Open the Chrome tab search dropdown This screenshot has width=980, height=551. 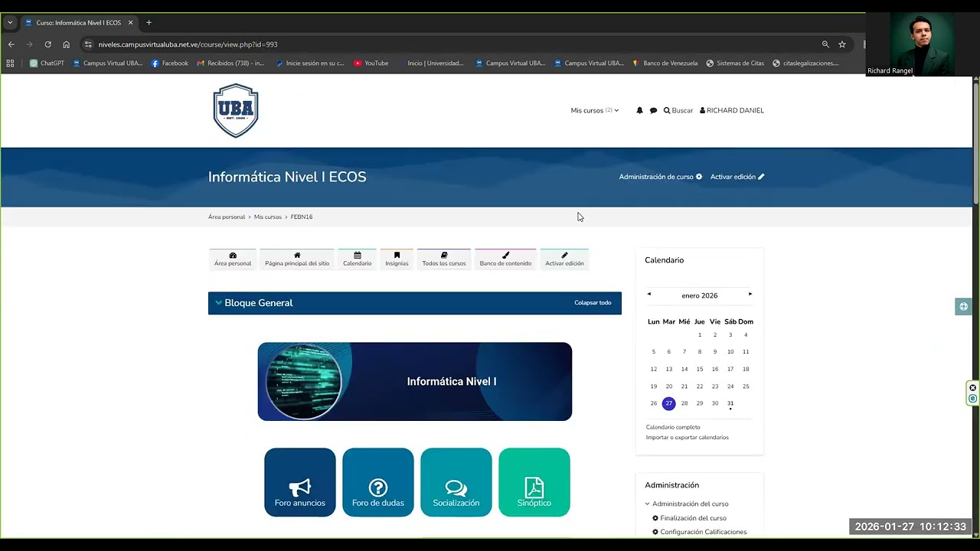[x=10, y=23]
